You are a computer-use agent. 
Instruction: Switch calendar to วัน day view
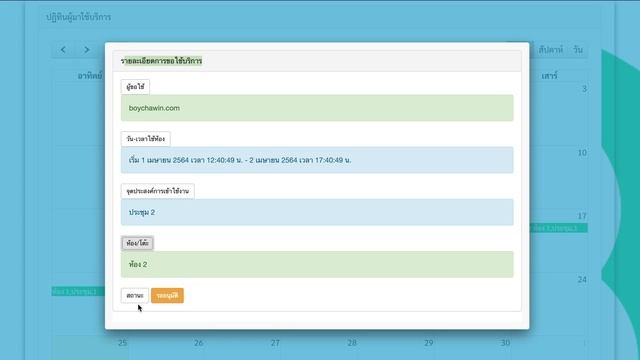coord(578,50)
